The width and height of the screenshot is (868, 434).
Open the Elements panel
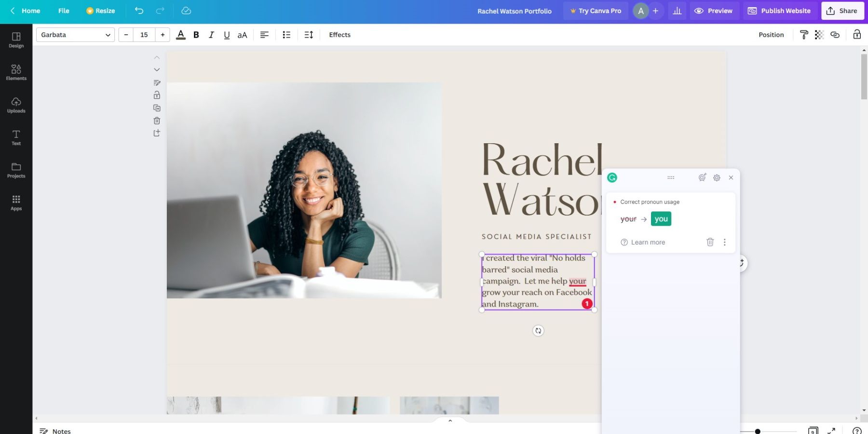[16, 72]
